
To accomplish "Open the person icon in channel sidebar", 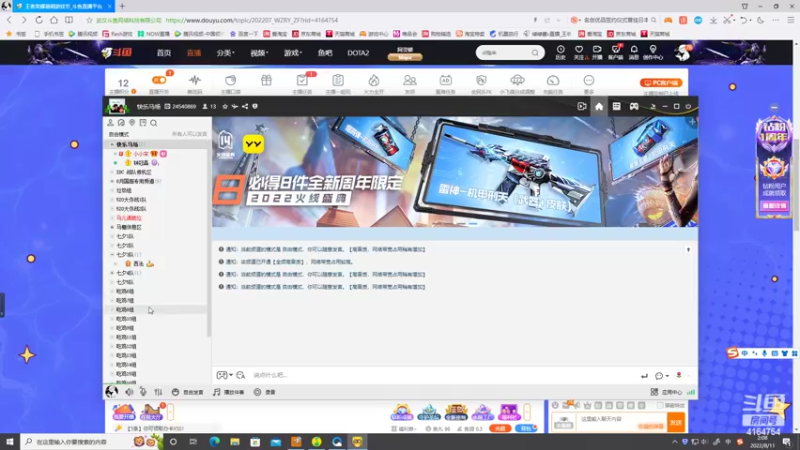I will click(x=110, y=123).
